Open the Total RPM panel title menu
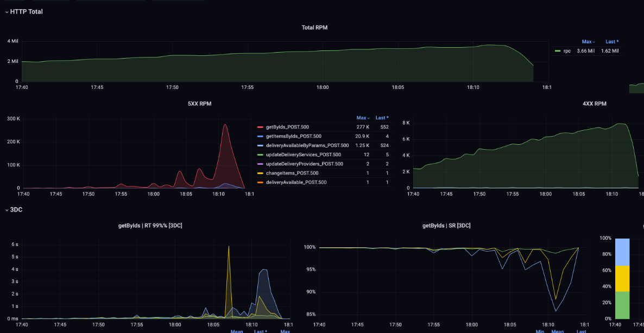Image resolution: width=644 pixels, height=333 pixels. (x=314, y=28)
